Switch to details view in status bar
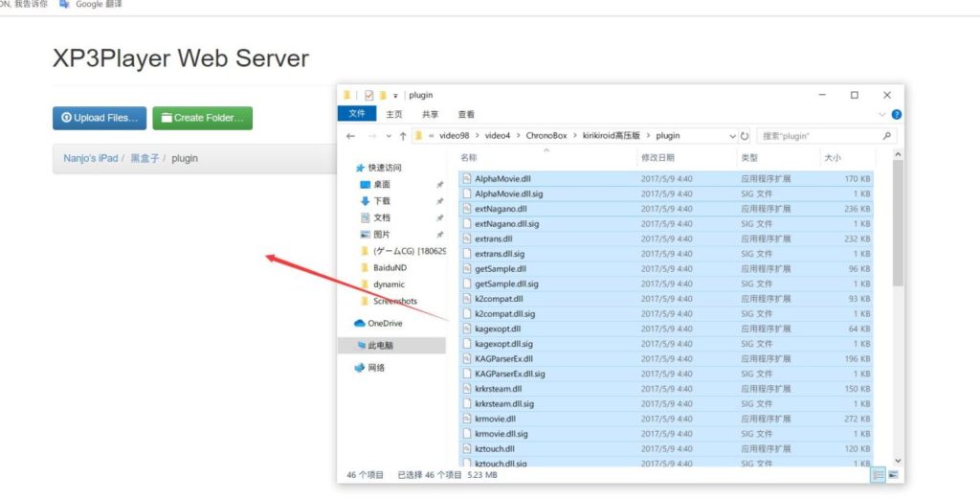The width and height of the screenshot is (980, 500). pos(879,474)
